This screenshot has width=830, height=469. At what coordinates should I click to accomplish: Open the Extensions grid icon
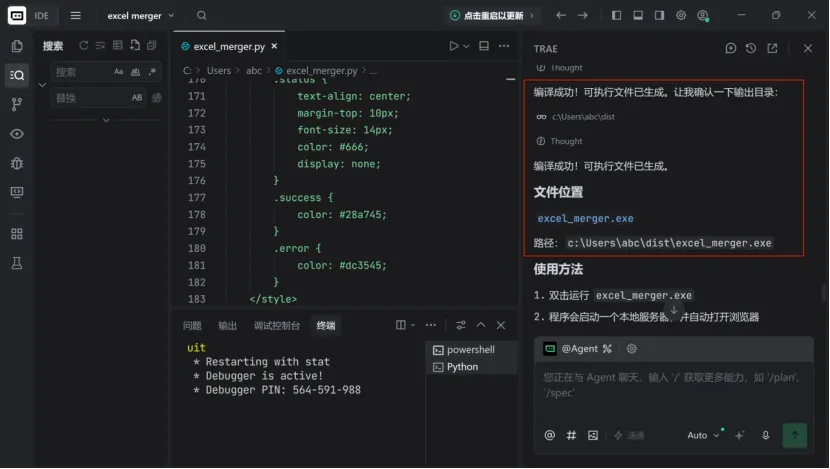pos(17,234)
